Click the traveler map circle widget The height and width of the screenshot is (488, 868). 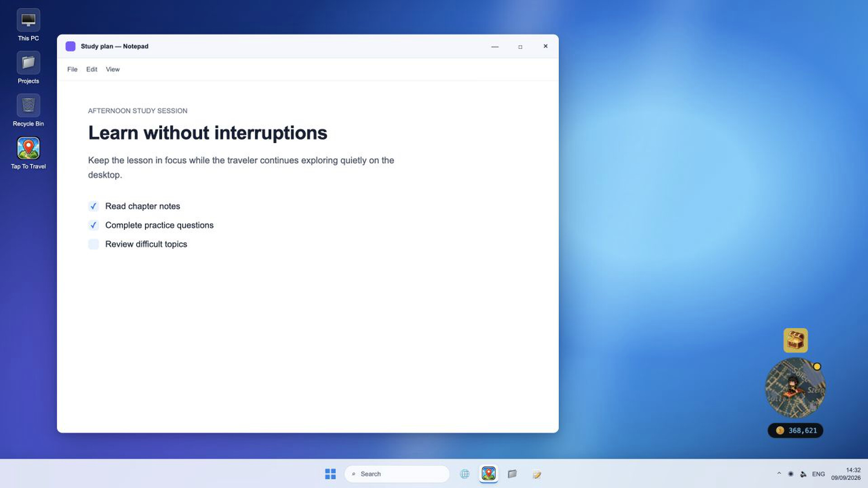click(795, 388)
